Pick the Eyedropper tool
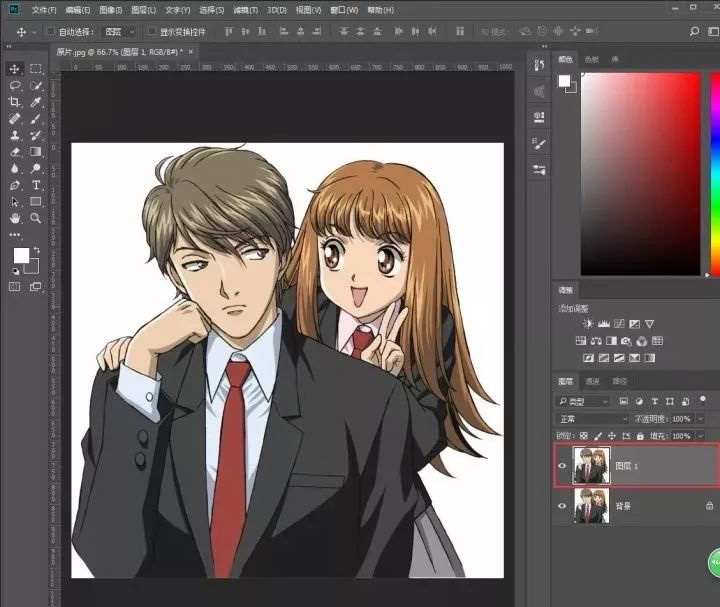720x607 pixels. click(x=36, y=102)
